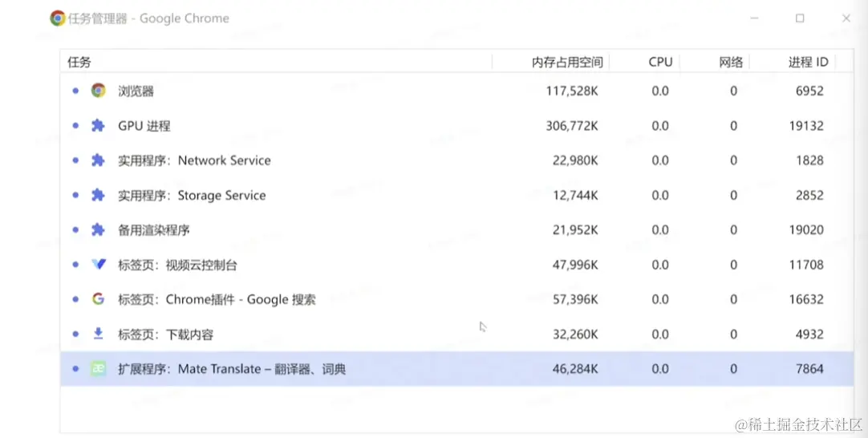
Task: Click the CPU value in Mate Translate row
Action: coord(660,369)
